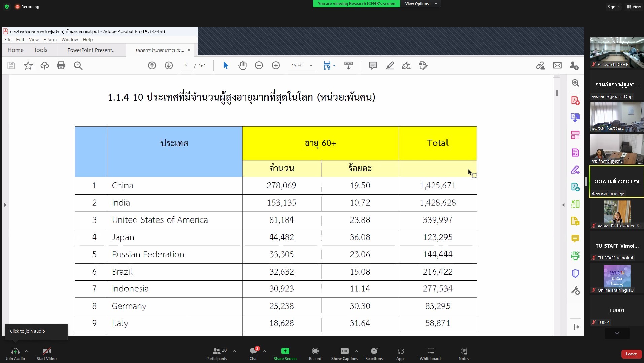Invite people with add-user icon
The height and width of the screenshot is (363, 644).
574,66
